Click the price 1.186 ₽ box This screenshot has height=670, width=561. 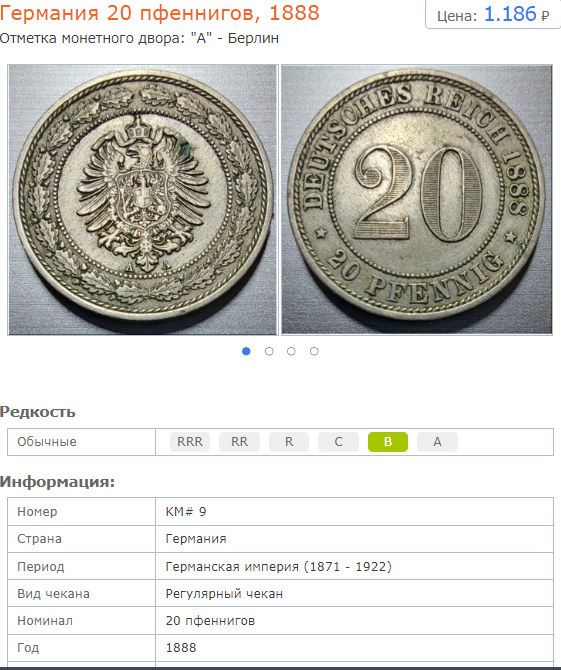pos(493,14)
